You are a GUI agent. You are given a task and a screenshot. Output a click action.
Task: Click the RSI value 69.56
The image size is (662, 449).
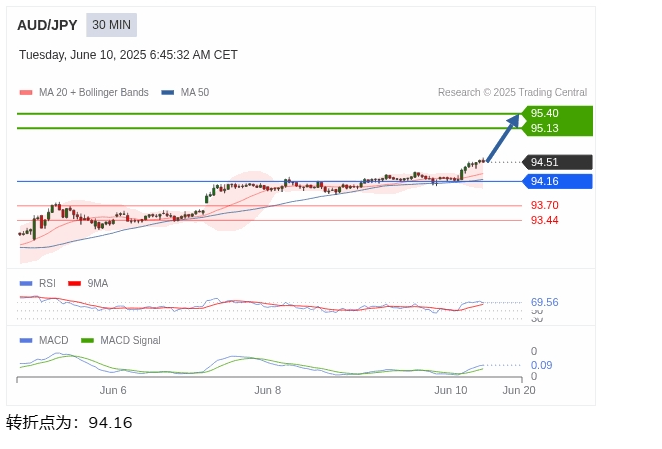pos(544,302)
